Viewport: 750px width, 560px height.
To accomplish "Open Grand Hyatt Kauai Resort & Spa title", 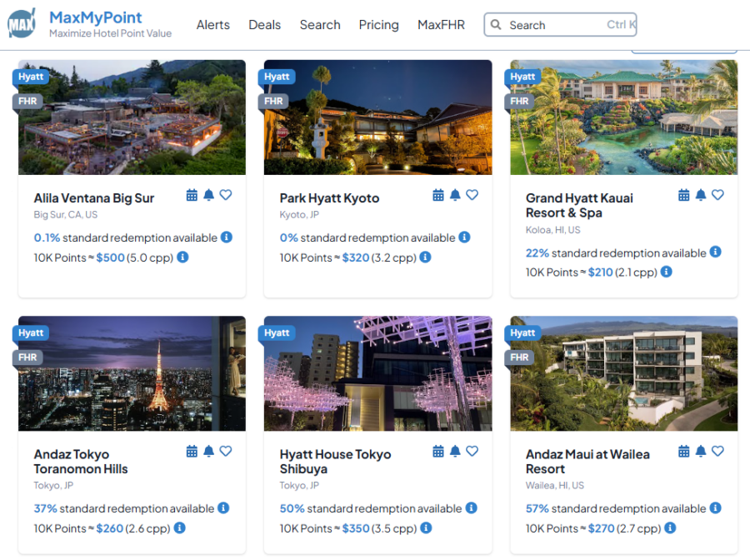I will [579, 205].
